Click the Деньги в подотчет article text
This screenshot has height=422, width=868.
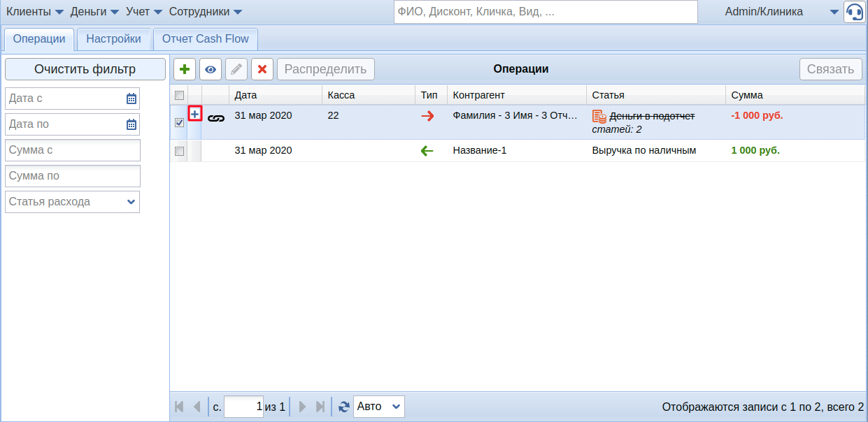[652, 116]
